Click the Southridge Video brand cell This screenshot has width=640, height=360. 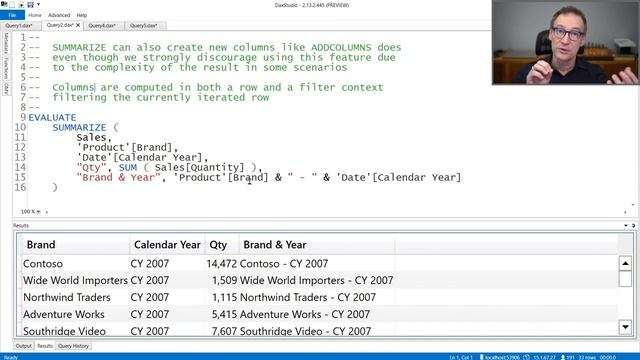76,331
